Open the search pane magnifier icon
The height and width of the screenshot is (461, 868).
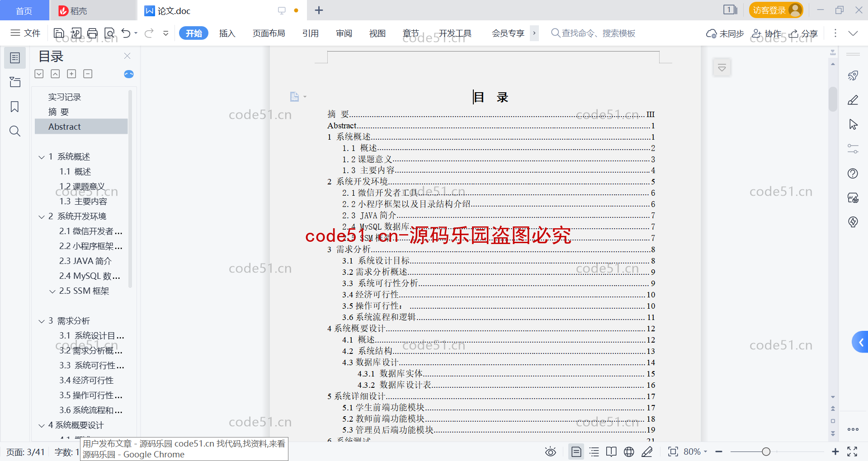(x=15, y=131)
